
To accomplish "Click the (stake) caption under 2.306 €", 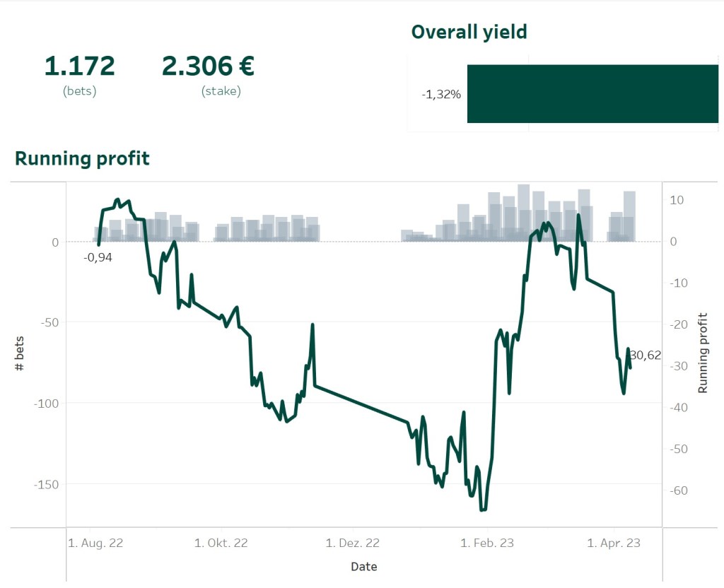I will pos(221,91).
